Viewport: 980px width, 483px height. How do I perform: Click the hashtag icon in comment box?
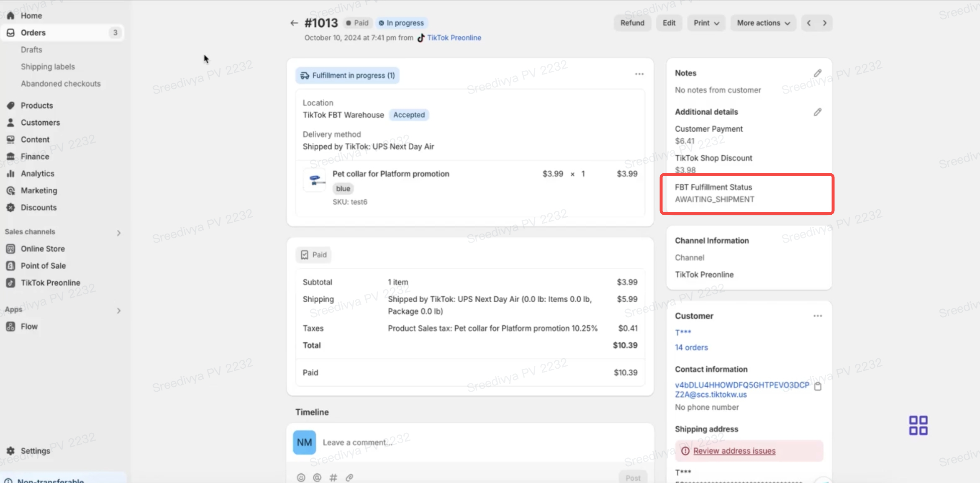point(333,478)
